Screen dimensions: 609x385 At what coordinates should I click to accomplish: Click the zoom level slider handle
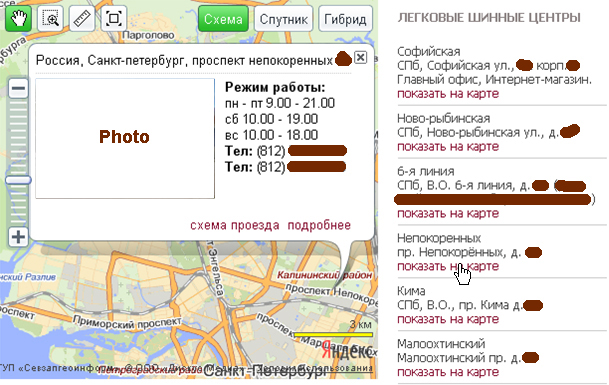[18, 180]
